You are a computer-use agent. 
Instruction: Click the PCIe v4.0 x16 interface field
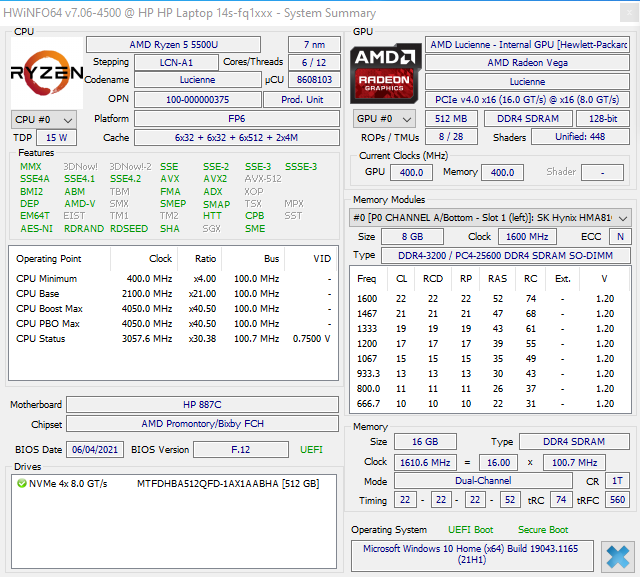(527, 100)
